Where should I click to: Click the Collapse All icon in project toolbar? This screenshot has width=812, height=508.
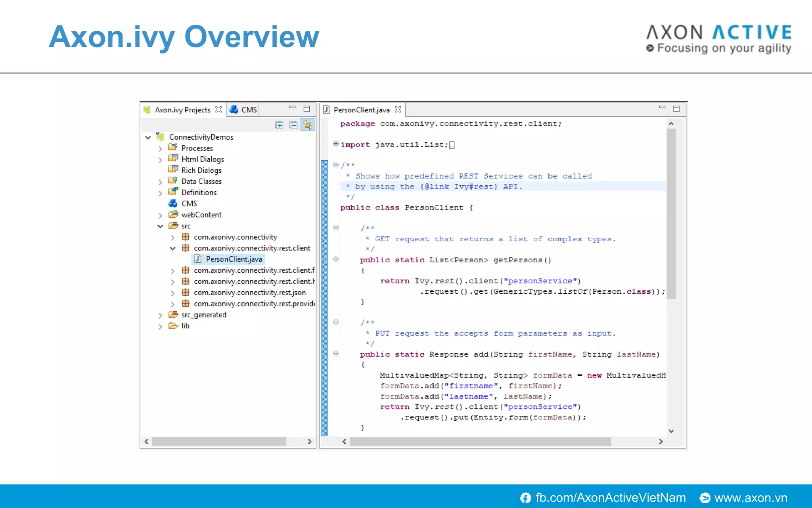pos(293,125)
